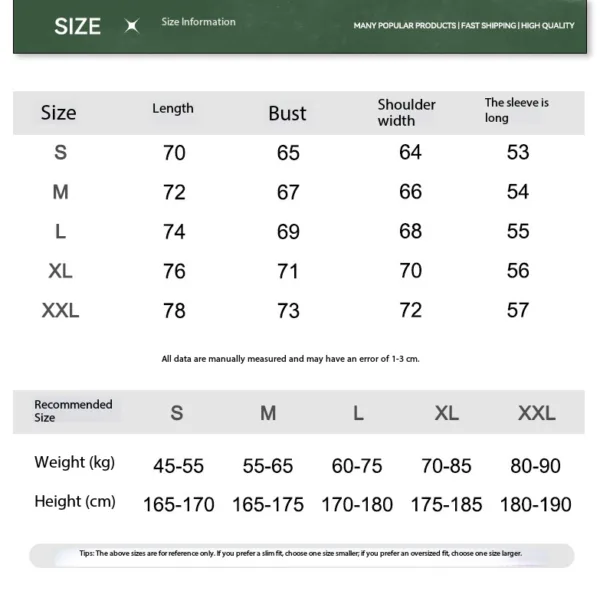Click the weight range 45-55
The width and height of the screenshot is (600, 601).
[x=178, y=465]
